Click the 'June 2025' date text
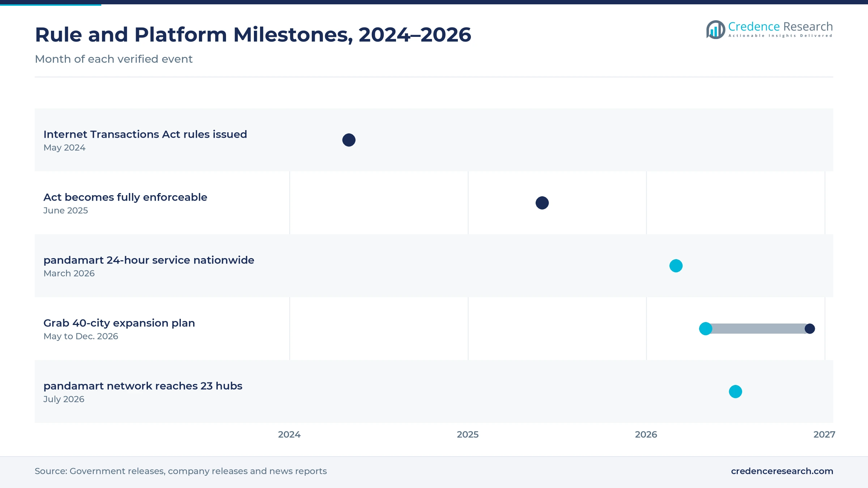 [x=65, y=210]
